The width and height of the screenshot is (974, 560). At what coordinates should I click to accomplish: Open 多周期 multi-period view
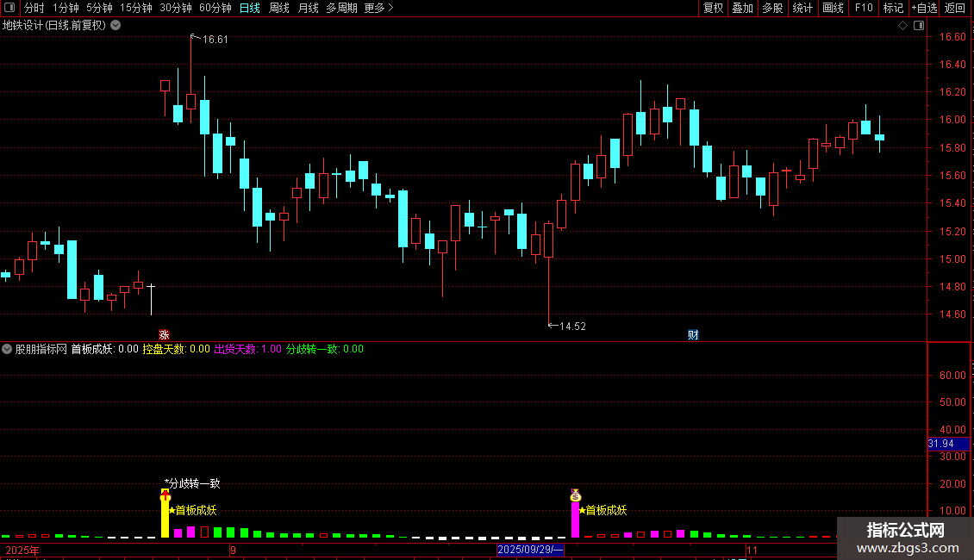[341, 8]
